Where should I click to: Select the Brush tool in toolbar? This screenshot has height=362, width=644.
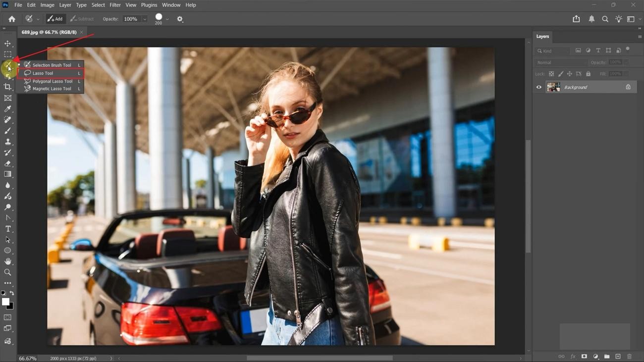(7, 131)
